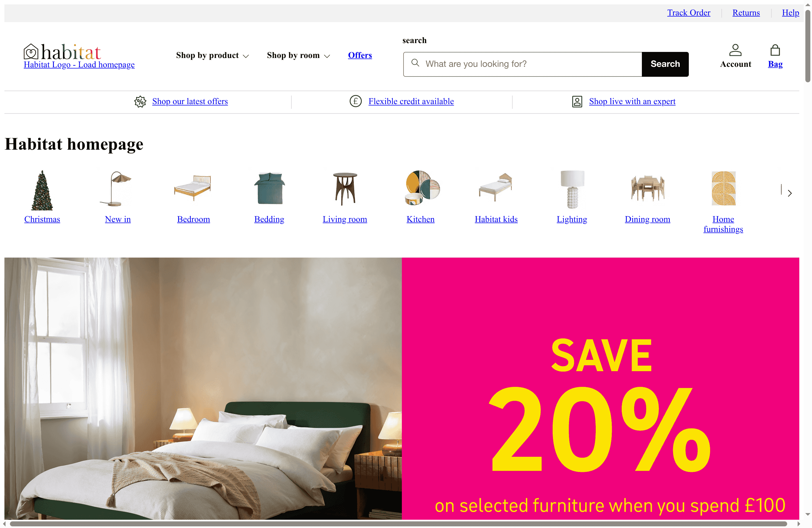Expand the Shop by room menu
Image resolution: width=812 pixels, height=528 pixels.
pyautogui.click(x=298, y=56)
